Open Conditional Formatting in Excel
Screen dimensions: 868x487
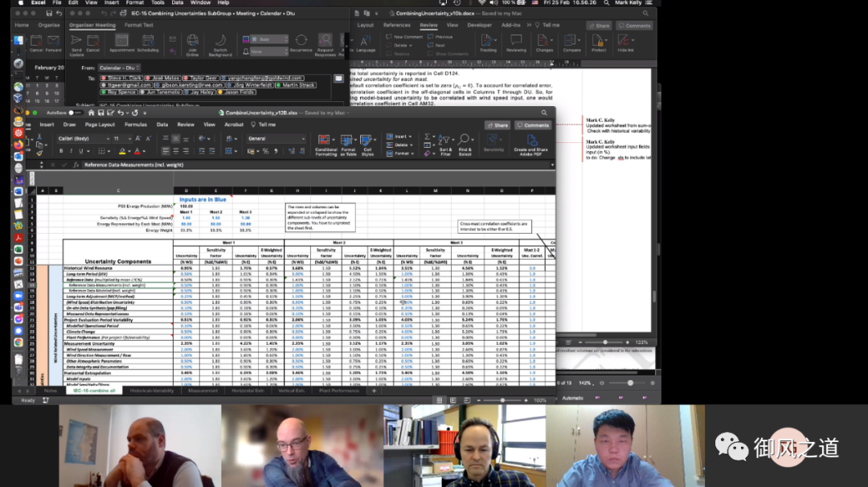(x=325, y=145)
